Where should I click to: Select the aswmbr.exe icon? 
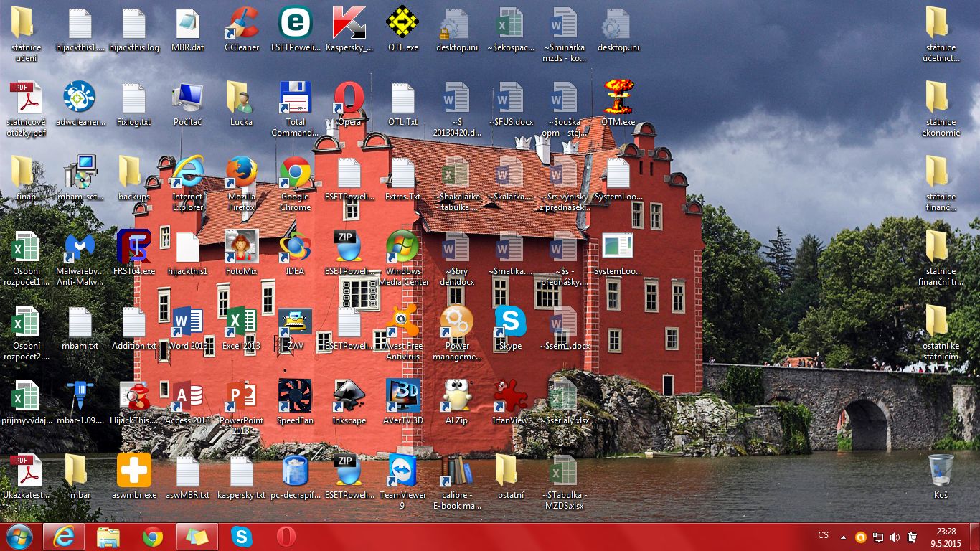click(134, 477)
